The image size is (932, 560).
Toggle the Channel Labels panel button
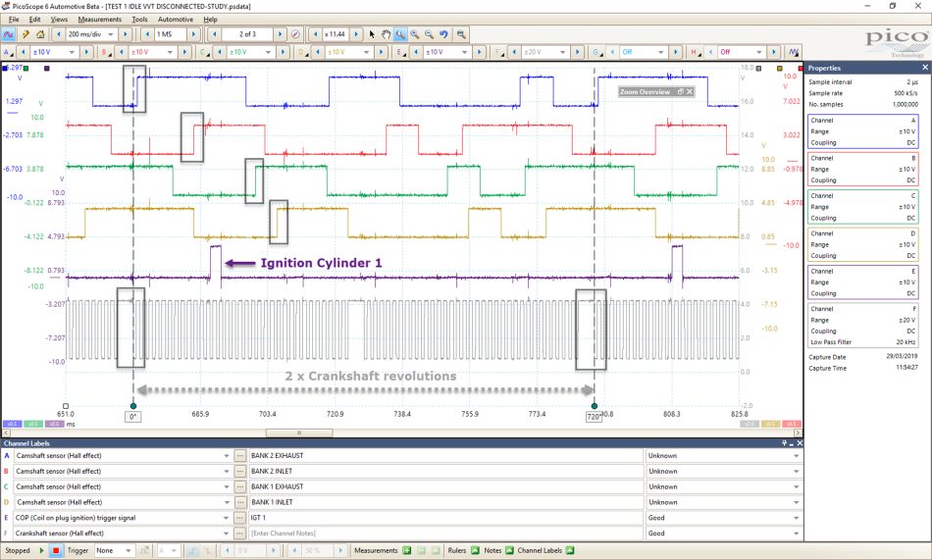point(570,550)
